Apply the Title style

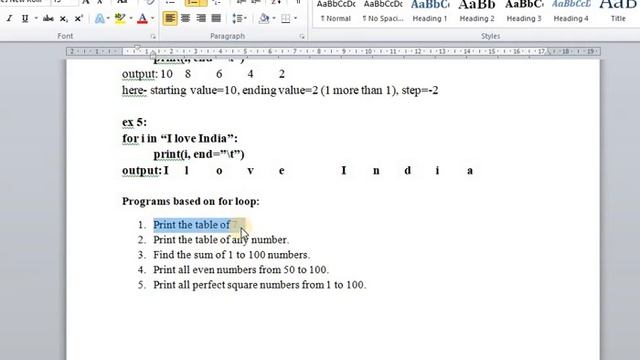[618, 12]
